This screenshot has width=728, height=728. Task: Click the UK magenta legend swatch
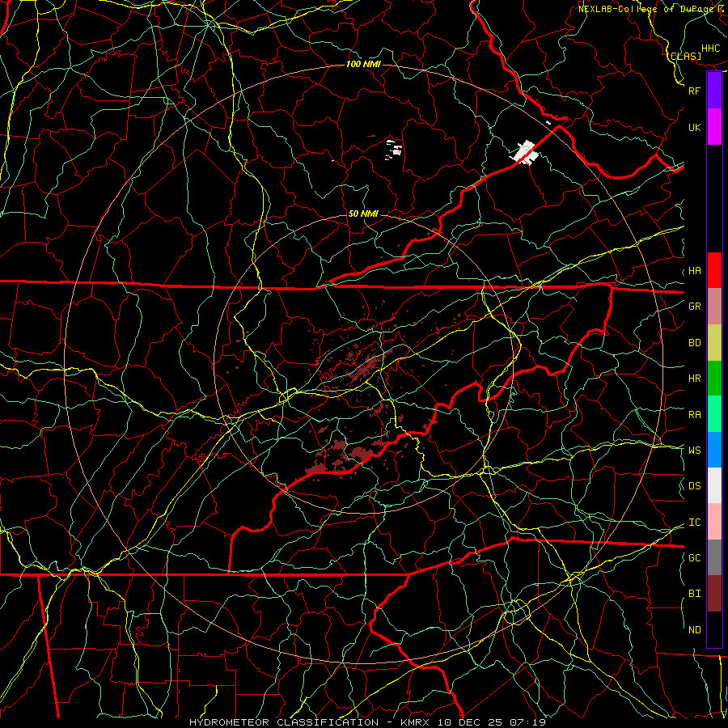[x=714, y=127]
